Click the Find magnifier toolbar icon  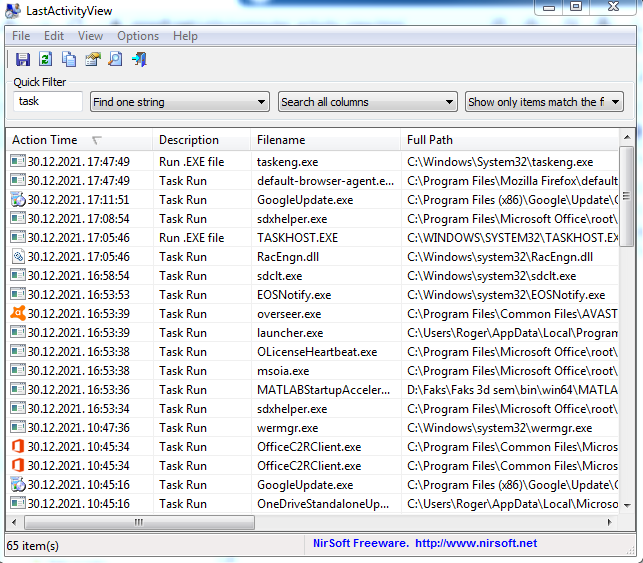pyautogui.click(x=116, y=60)
